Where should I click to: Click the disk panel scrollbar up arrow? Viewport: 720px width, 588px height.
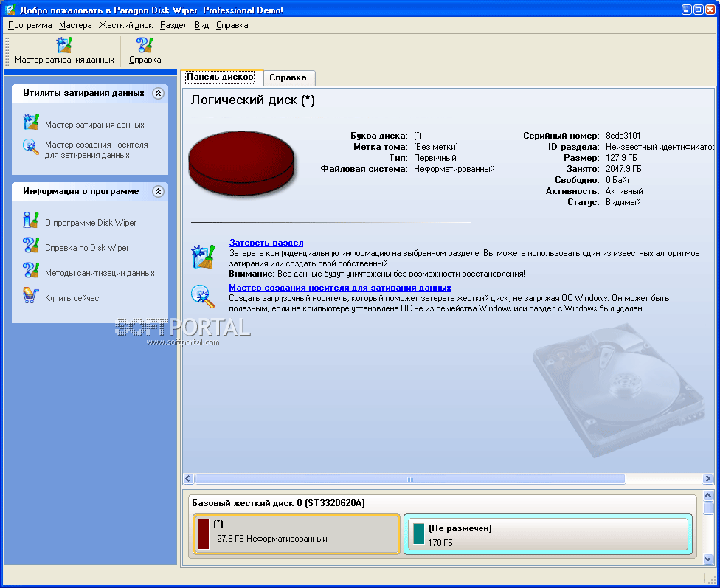[x=708, y=496]
